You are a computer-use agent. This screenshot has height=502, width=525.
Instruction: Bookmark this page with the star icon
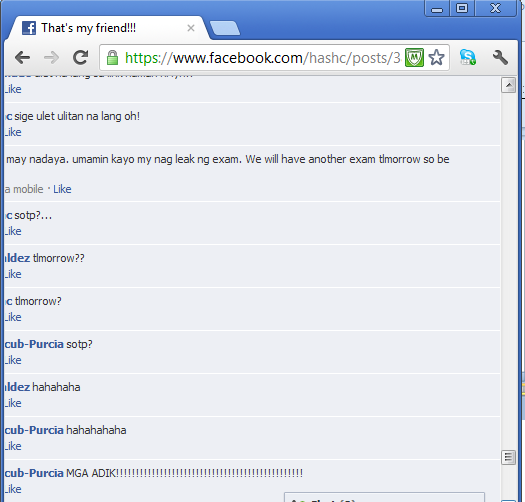(436, 58)
